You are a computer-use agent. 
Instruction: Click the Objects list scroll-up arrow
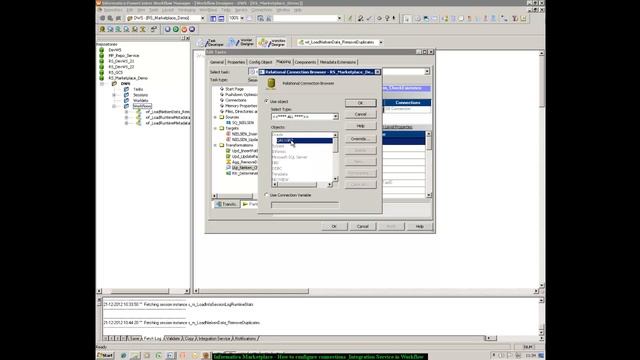(335, 135)
